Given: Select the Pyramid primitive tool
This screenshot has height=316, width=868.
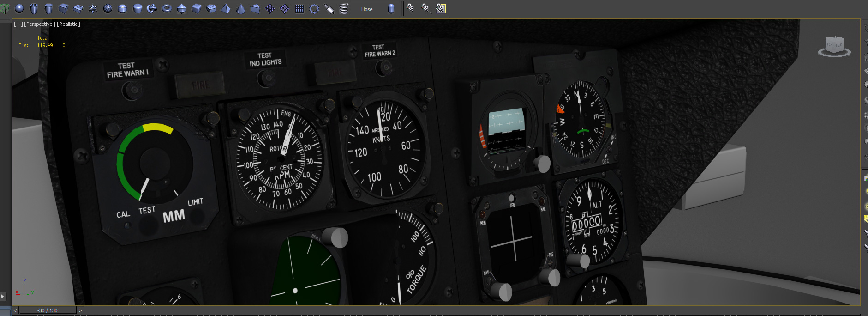Looking at the screenshot, I should [x=226, y=8].
